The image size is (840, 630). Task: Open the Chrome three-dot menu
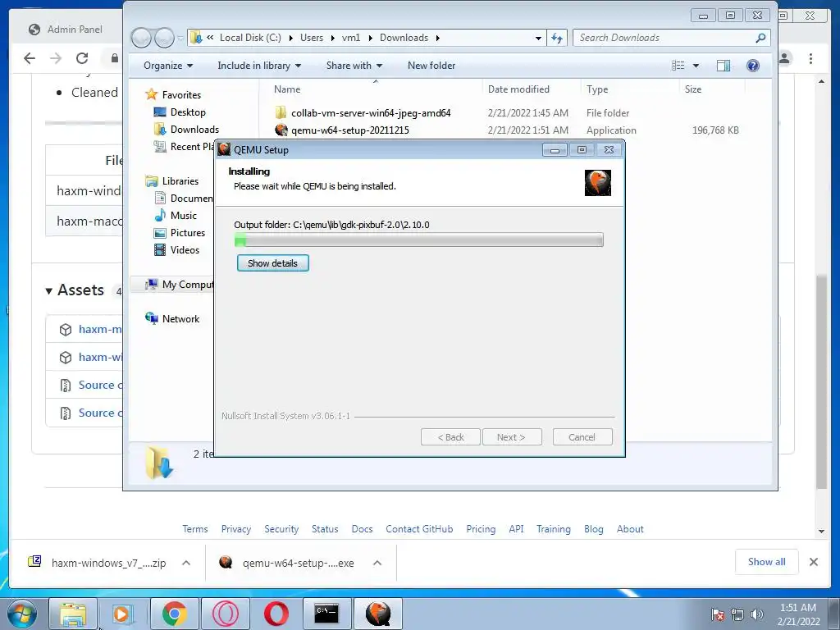(810, 58)
